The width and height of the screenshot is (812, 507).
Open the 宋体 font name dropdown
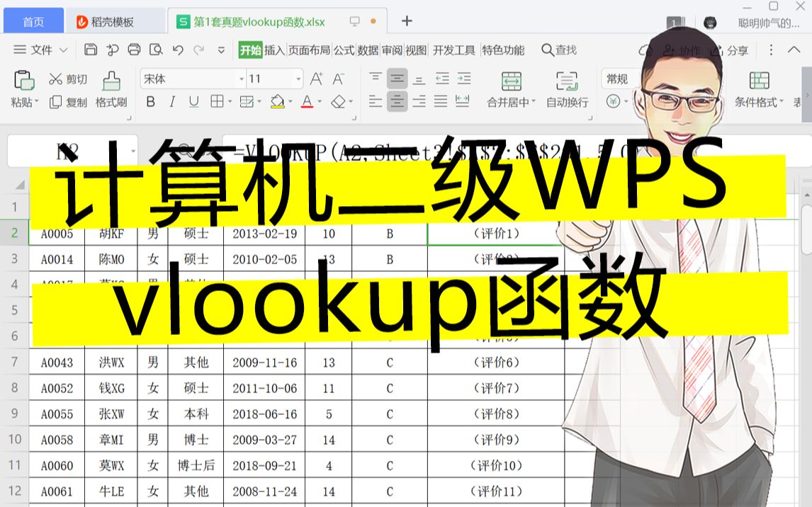pos(241,79)
